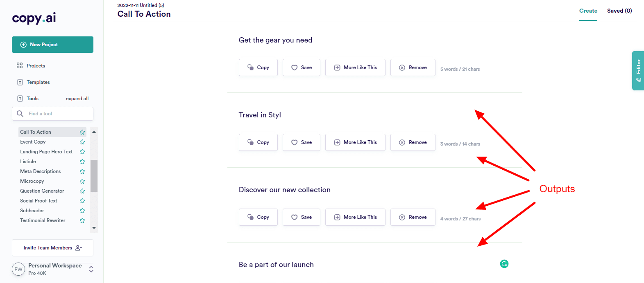
Task: Click the Find a tool search field
Action: pyautogui.click(x=57, y=114)
